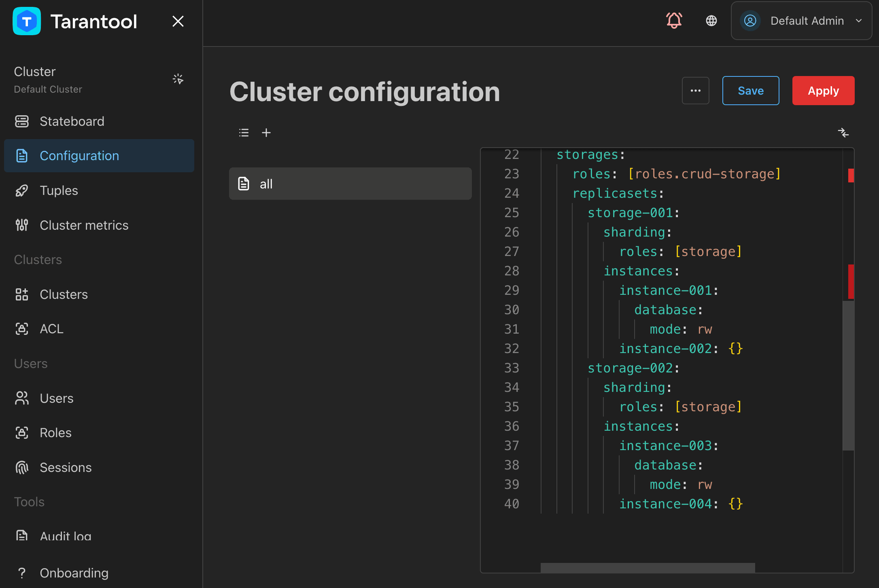
Task: Close the sidebar with the X icon
Action: coord(178,21)
